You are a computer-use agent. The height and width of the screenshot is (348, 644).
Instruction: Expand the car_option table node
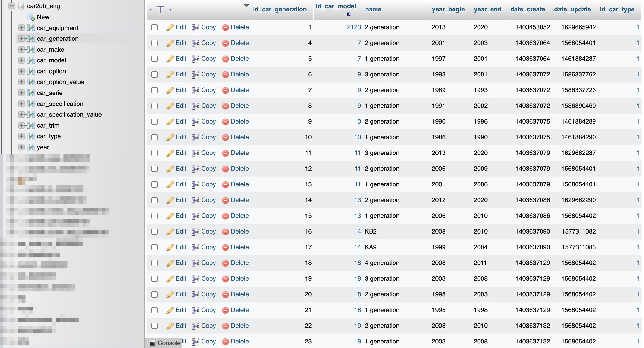pyautogui.click(x=21, y=71)
